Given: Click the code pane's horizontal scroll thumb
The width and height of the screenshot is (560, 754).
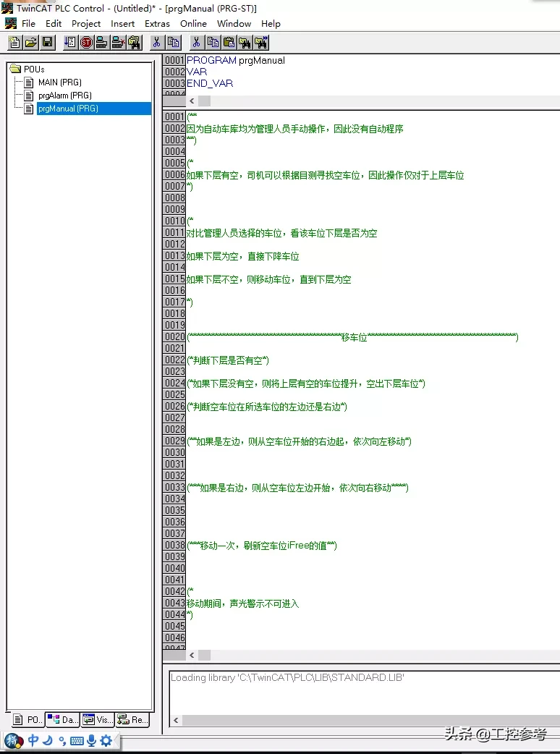Looking at the screenshot, I should click(204, 655).
